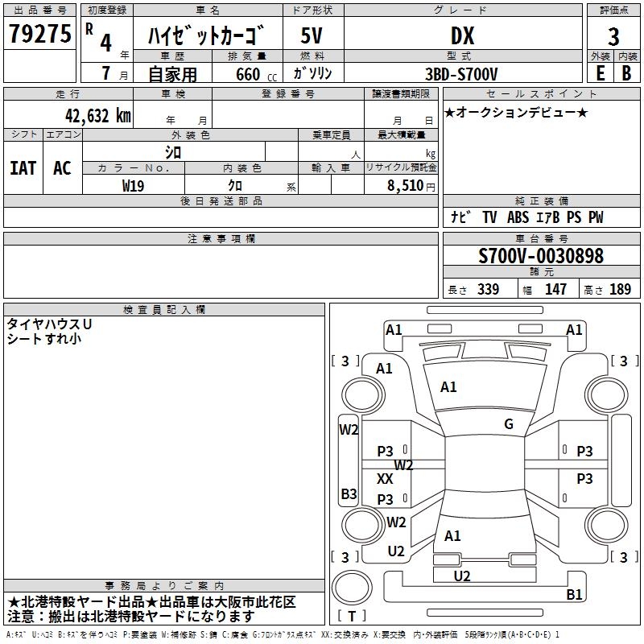Click length value 339
This screenshot has height=644, width=644.
point(488,289)
